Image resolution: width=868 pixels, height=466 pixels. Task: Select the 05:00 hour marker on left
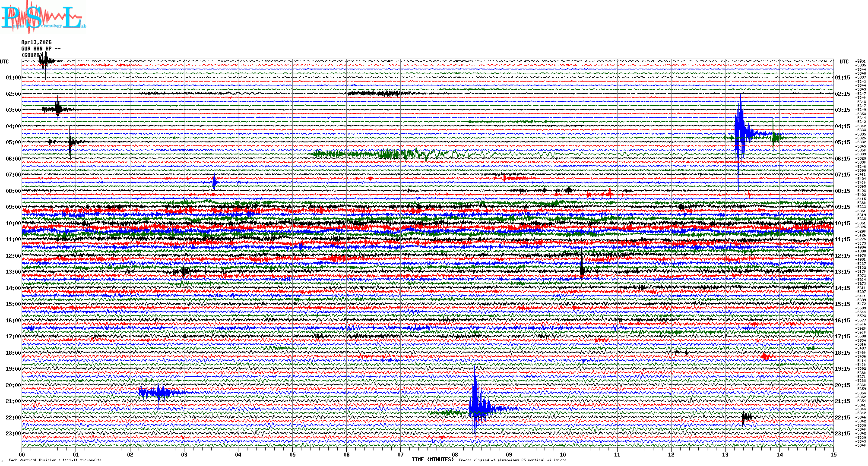13,142
